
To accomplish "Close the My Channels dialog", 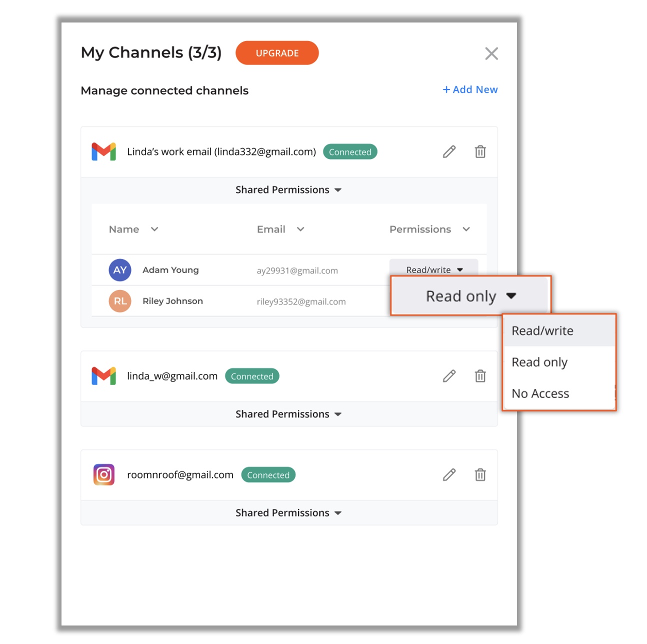I will point(491,53).
